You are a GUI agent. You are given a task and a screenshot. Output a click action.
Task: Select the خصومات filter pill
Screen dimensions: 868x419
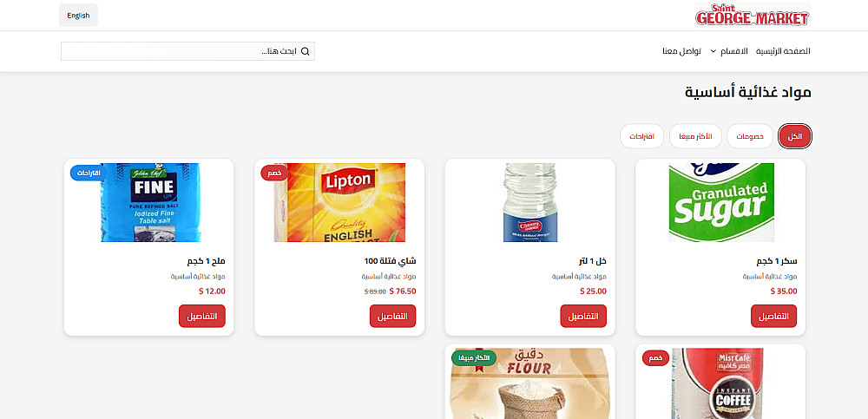[x=750, y=136]
